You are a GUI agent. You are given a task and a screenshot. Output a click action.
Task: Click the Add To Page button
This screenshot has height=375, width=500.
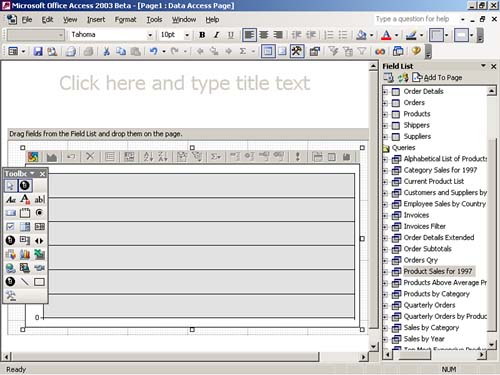pos(437,77)
